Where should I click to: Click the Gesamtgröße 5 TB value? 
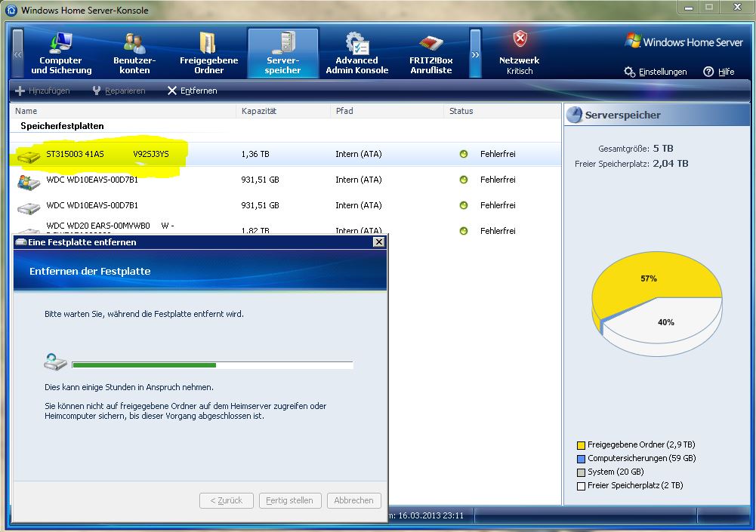663,149
